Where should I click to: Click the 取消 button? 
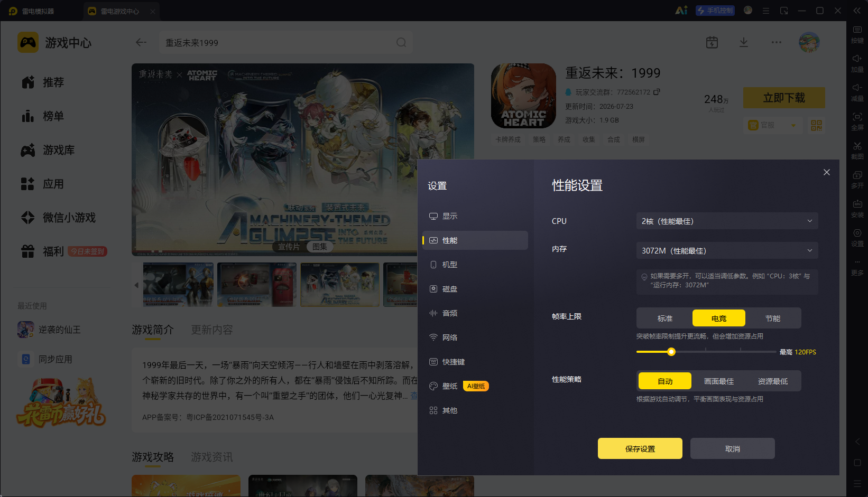coord(733,448)
